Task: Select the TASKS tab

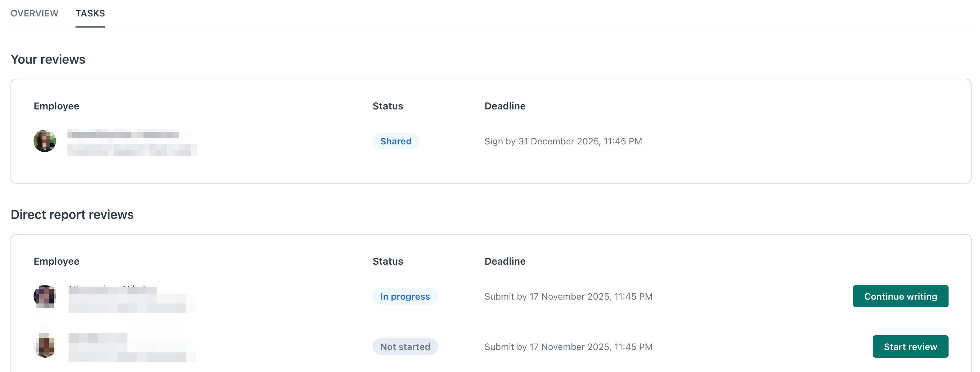Action: point(90,13)
